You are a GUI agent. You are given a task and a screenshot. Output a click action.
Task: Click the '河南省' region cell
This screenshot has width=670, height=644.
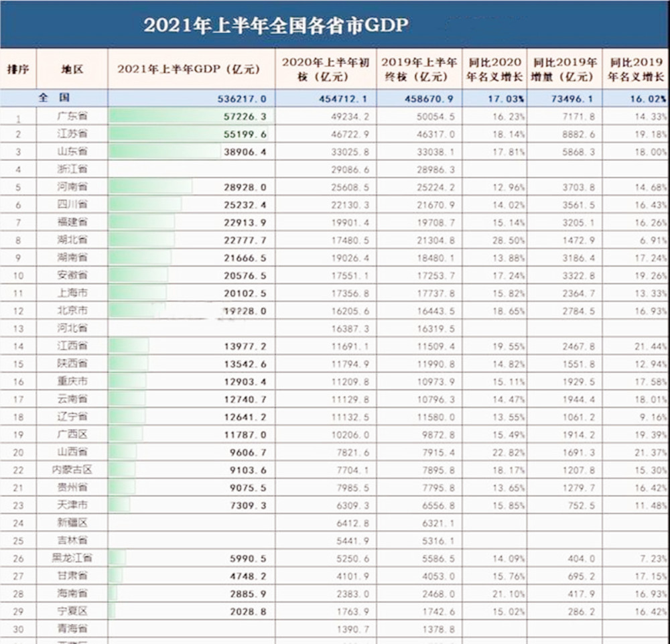[x=72, y=186]
